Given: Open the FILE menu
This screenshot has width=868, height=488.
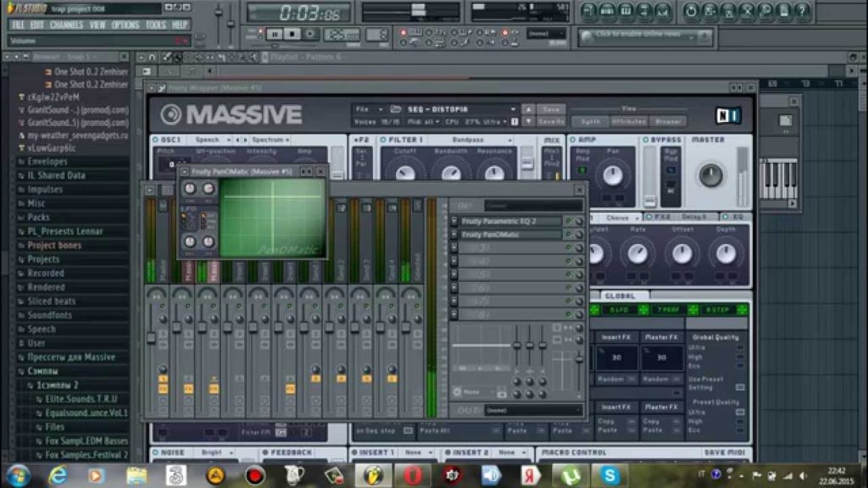Looking at the screenshot, I should click(x=18, y=25).
